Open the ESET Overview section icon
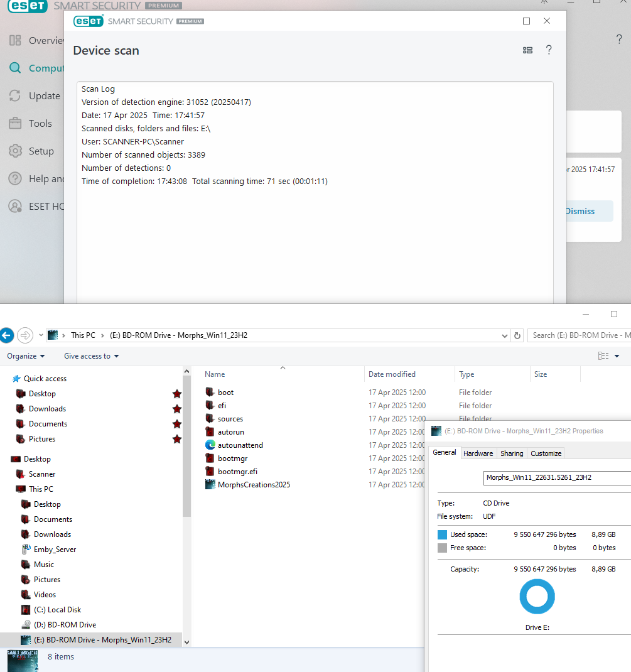 15,40
